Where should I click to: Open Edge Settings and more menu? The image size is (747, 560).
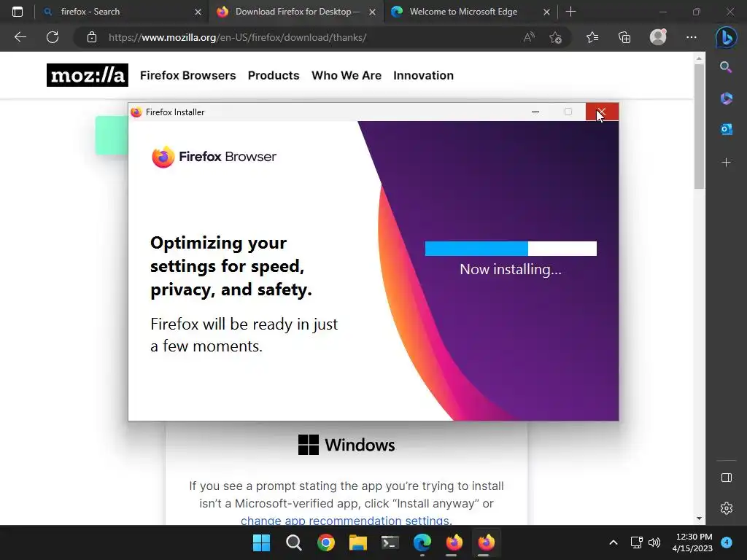692,37
